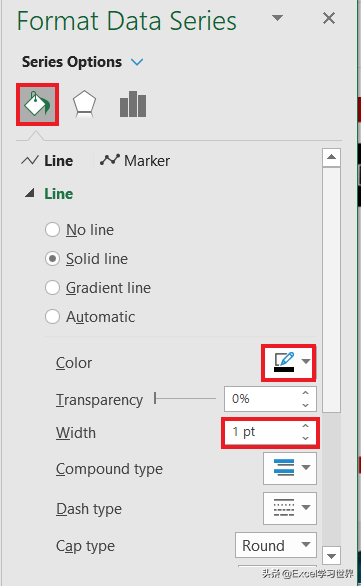
Task: Open the Effects pentagon icon tab
Action: [x=84, y=104]
